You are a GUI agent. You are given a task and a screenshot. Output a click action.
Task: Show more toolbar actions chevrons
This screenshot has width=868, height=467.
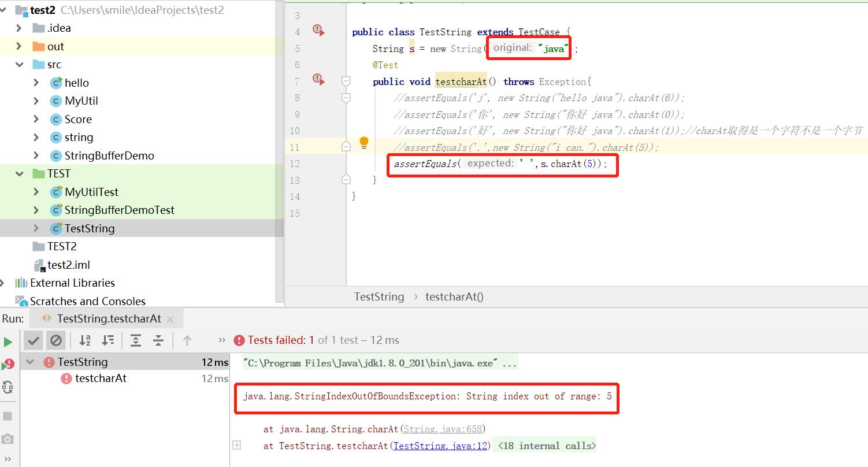tap(222, 340)
